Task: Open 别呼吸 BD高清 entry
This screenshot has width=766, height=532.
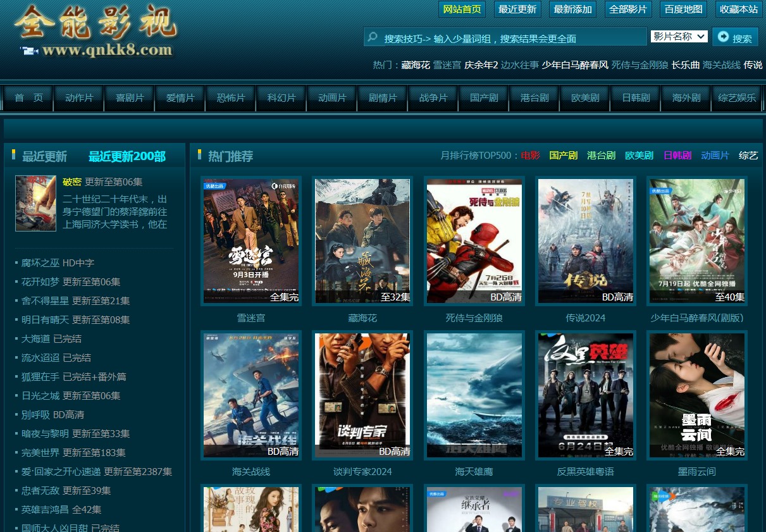Action: coord(53,414)
